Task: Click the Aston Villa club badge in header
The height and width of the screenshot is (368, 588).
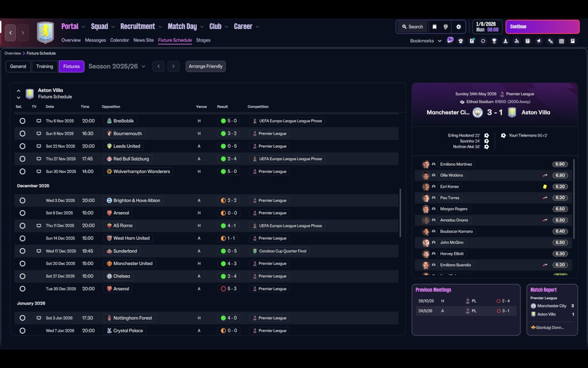Action: point(45,33)
